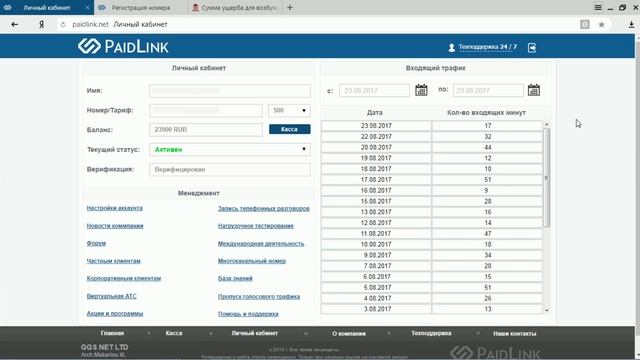
Task: Click the traffic table scroll-up arrow
Action: pos(547,124)
